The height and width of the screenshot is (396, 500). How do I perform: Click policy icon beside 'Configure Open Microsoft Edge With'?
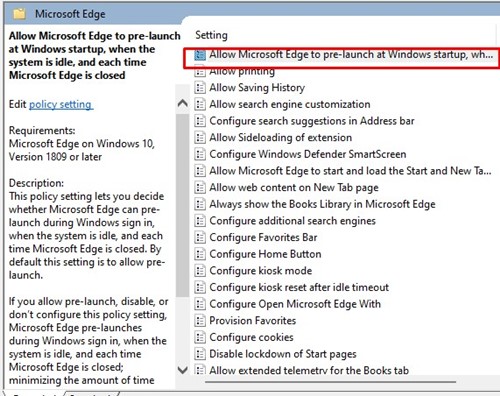pos(200,304)
